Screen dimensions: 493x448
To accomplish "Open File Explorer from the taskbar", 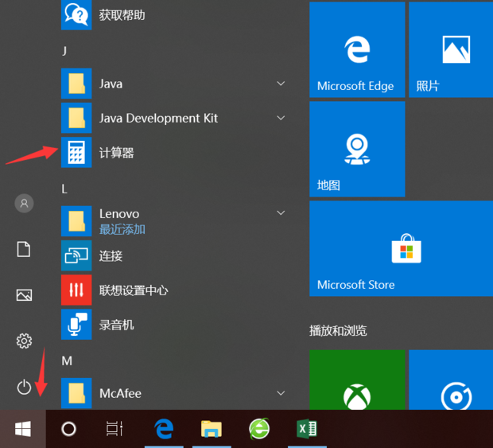I will click(212, 429).
